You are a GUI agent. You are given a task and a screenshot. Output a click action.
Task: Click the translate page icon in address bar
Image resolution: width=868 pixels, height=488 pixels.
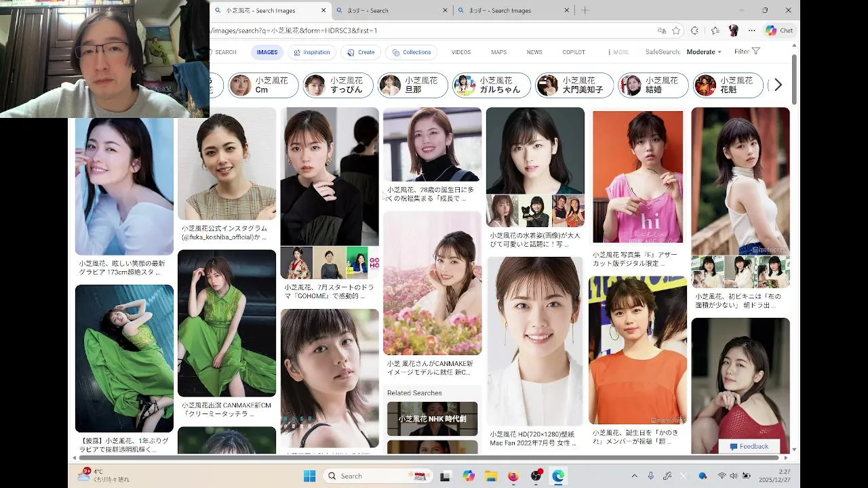pyautogui.click(x=661, y=30)
